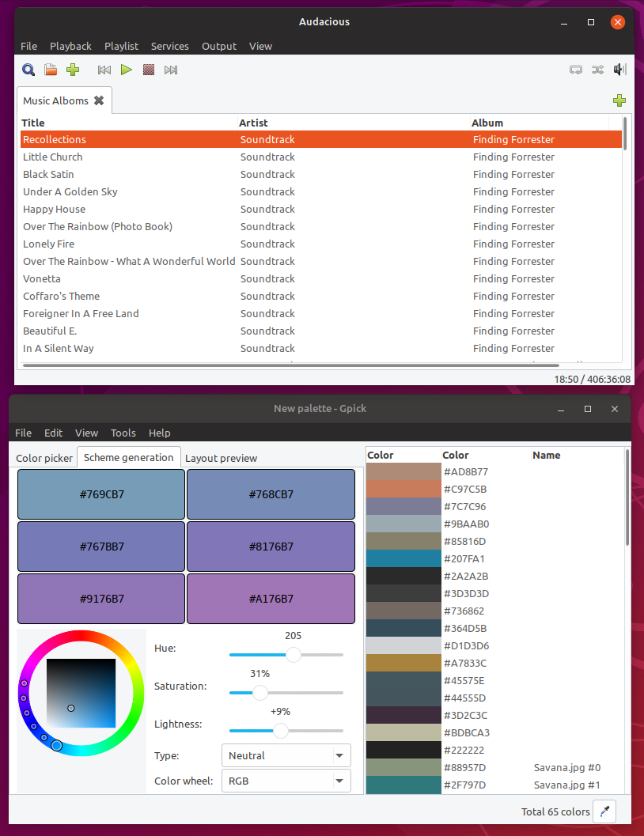Click the Hue slider handle
The width and height of the screenshot is (644, 836).
[x=294, y=655]
